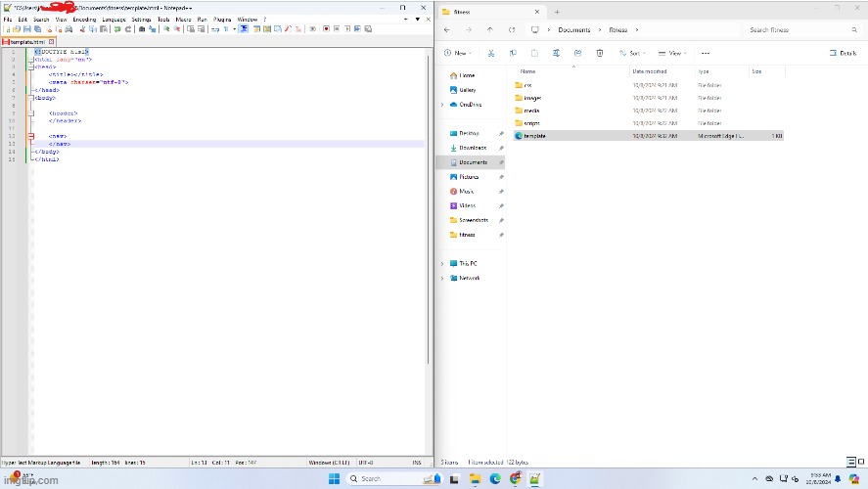This screenshot has height=489, width=868.
Task: Click the Undo arrow in Notepad++ toolbar
Action: click(117, 28)
